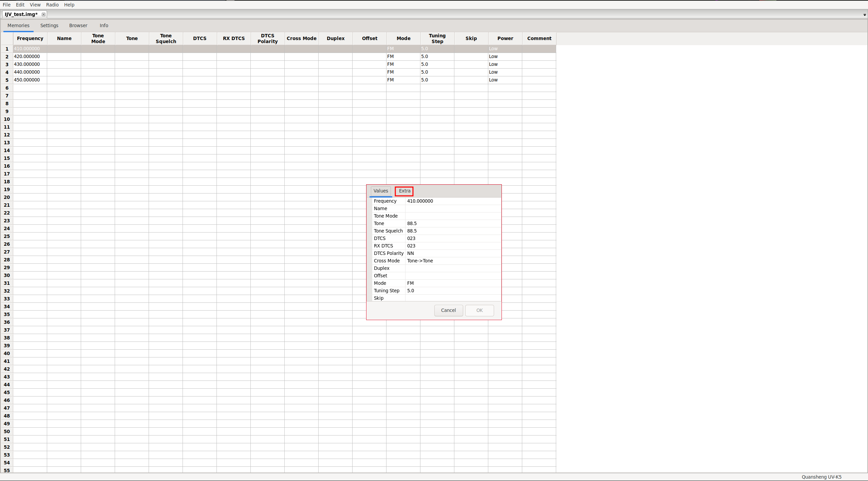Click the Frequency column header
This screenshot has width=868, height=481.
30,38
